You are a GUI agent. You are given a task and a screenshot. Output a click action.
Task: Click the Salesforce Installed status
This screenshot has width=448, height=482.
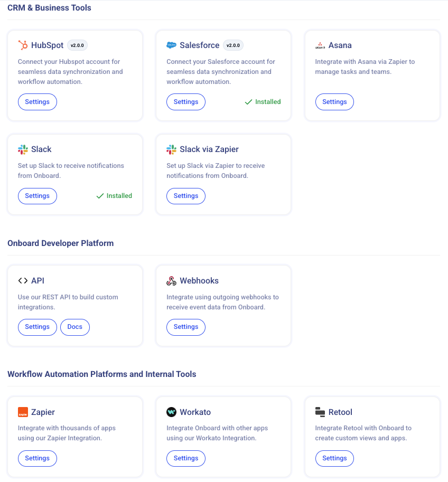[x=263, y=102]
